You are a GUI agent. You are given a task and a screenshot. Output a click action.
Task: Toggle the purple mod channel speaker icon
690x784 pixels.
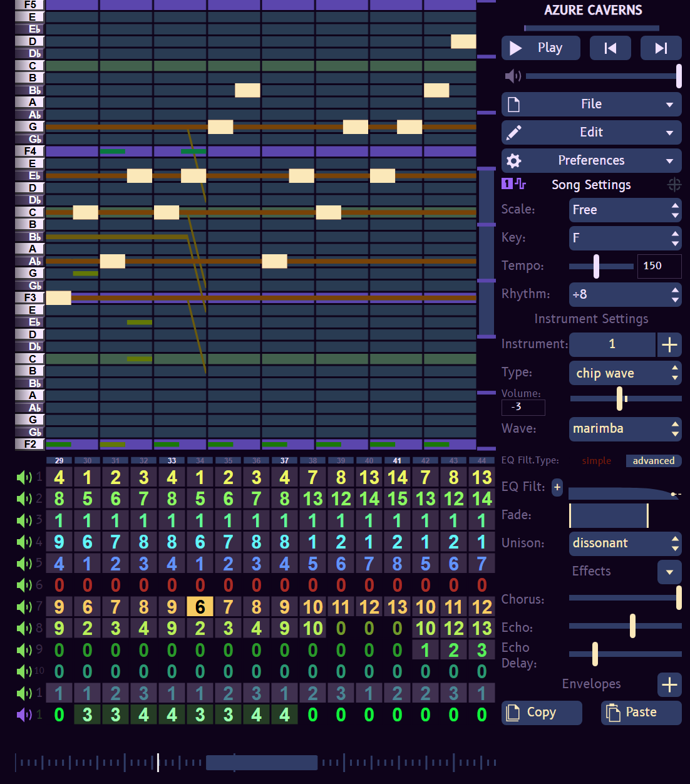(x=24, y=715)
